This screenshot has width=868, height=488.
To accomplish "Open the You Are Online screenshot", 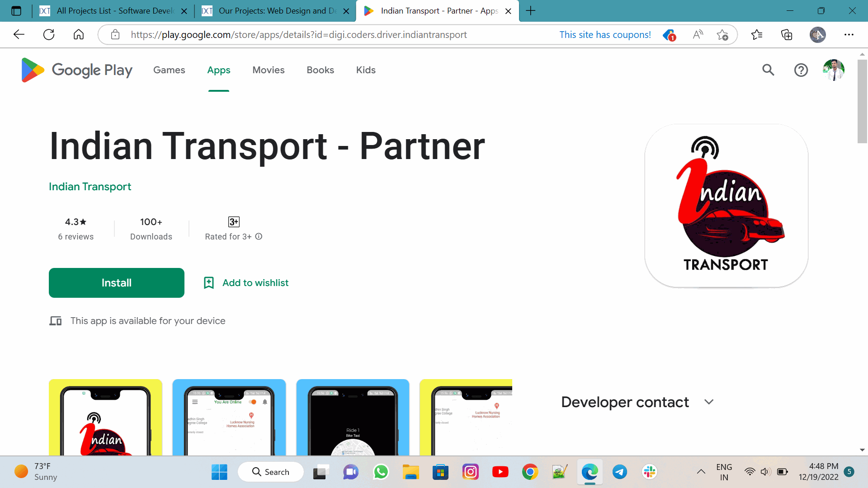I will [x=229, y=417].
